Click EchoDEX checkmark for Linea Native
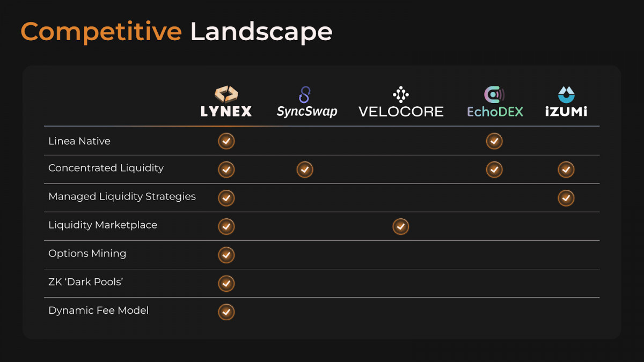 494,141
